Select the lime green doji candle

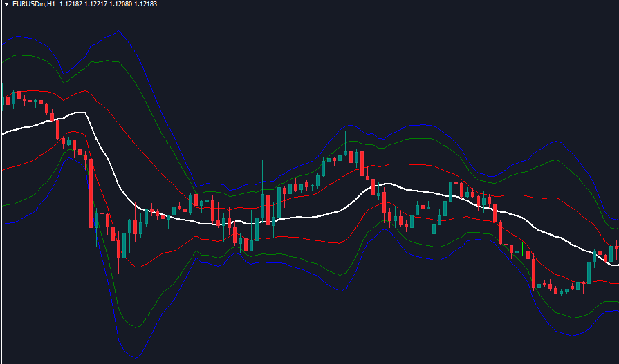click(x=523, y=250)
